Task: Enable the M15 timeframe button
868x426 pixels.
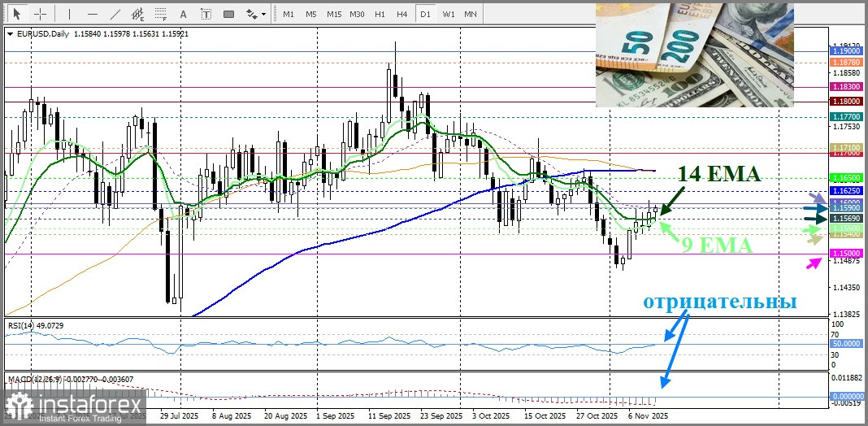Action: coord(334,14)
